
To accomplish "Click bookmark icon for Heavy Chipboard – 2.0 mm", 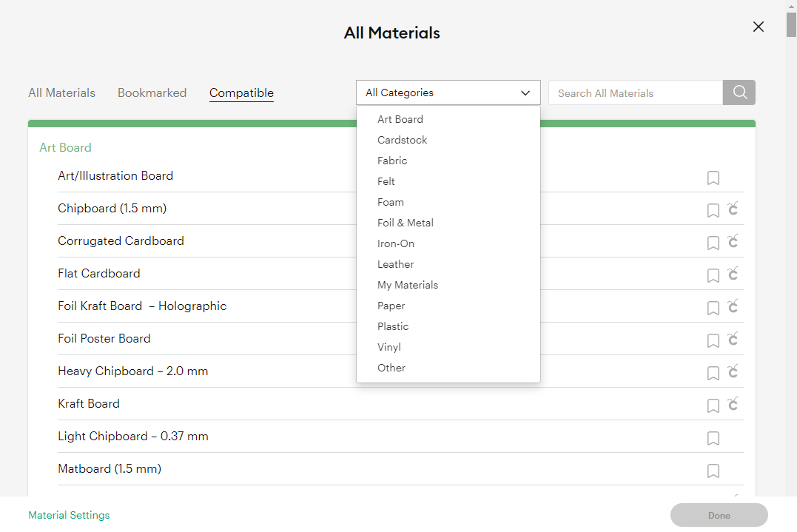I will [713, 373].
